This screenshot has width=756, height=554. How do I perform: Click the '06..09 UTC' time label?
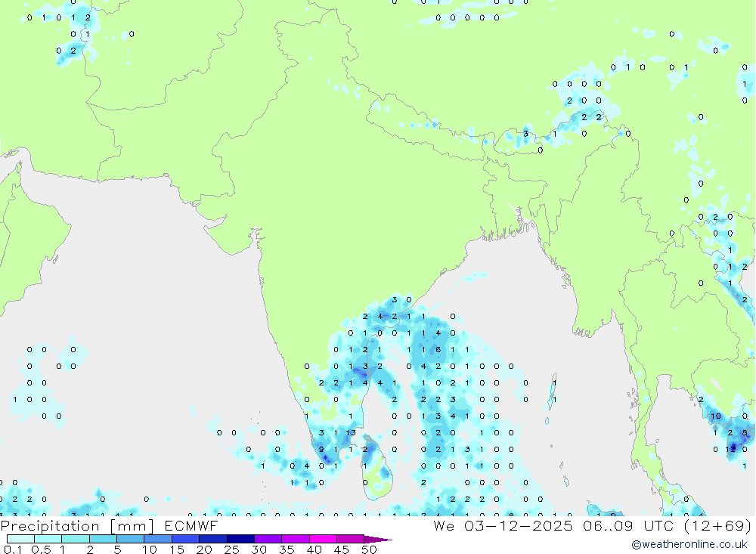[628, 525]
